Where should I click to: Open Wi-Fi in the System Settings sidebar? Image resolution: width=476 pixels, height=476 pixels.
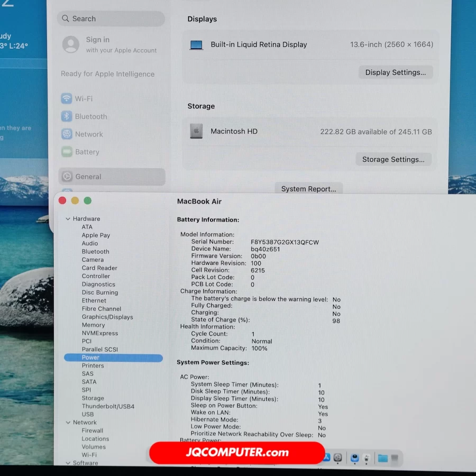pyautogui.click(x=83, y=99)
